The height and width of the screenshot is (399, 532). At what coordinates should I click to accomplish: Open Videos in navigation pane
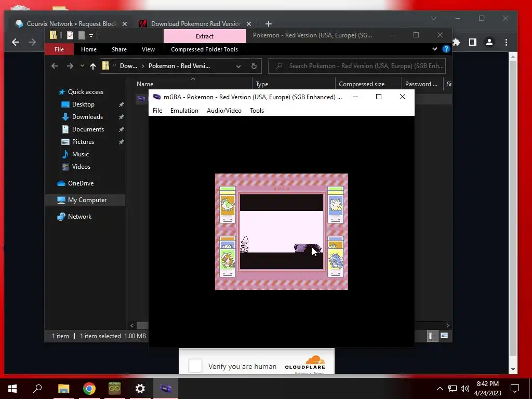pos(81,167)
